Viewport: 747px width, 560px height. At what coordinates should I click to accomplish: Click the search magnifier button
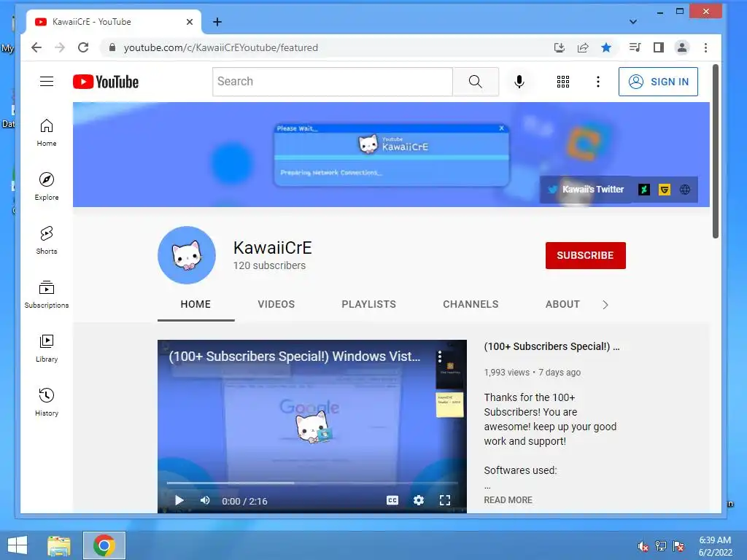(x=475, y=82)
